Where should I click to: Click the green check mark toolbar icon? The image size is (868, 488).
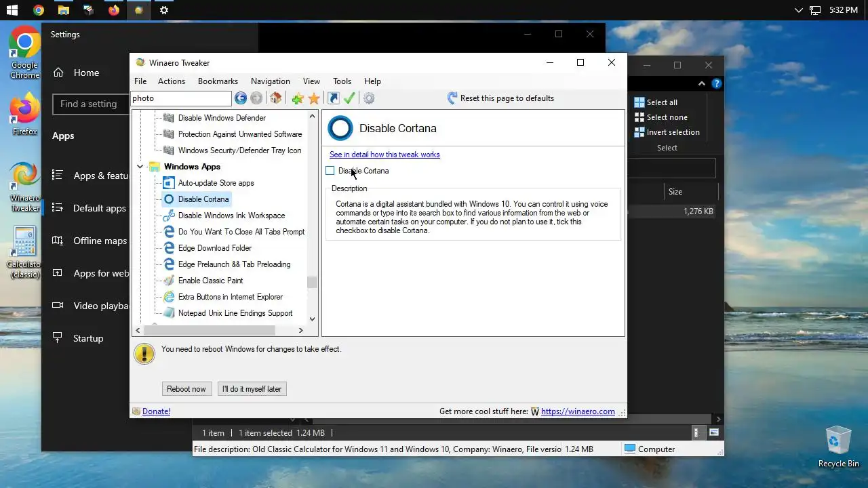coord(349,98)
